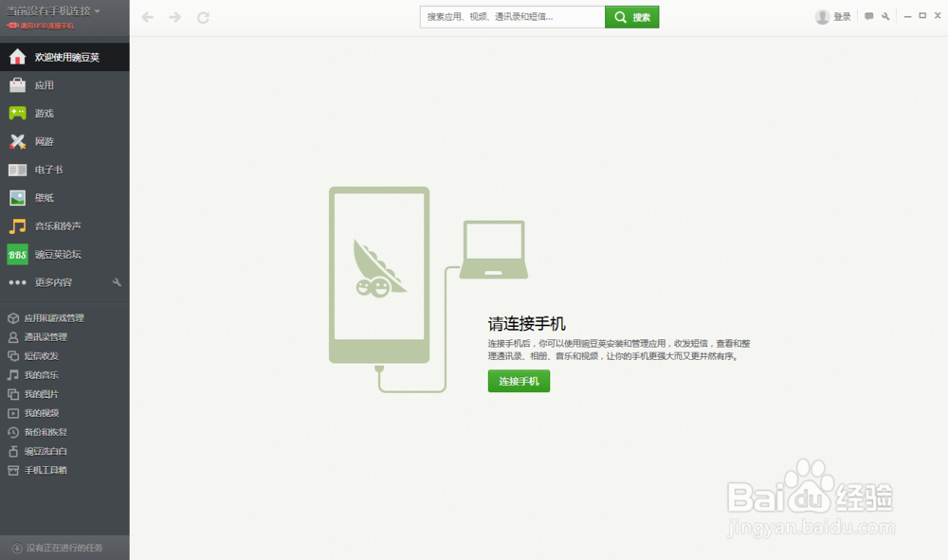Screen dimensions: 948x560
Task: Click the green BBS forum icon
Action: [x=17, y=254]
